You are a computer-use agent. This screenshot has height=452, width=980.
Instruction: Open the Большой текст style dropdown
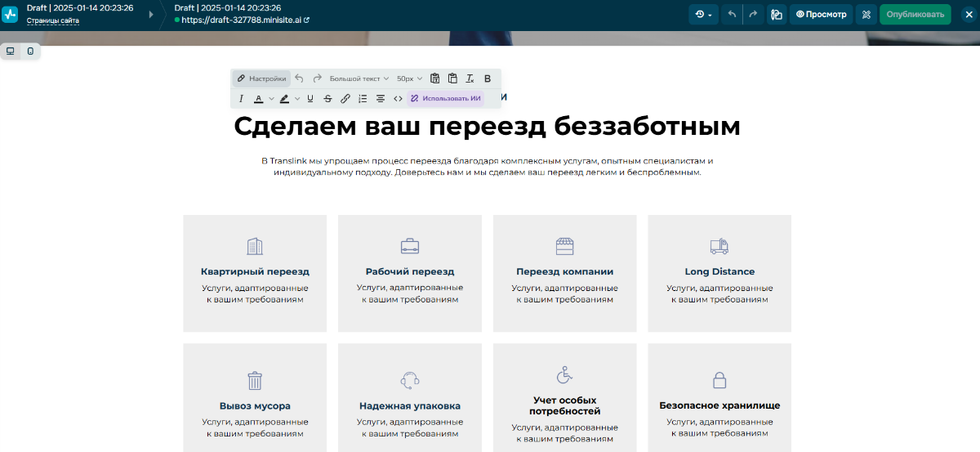[x=359, y=78]
